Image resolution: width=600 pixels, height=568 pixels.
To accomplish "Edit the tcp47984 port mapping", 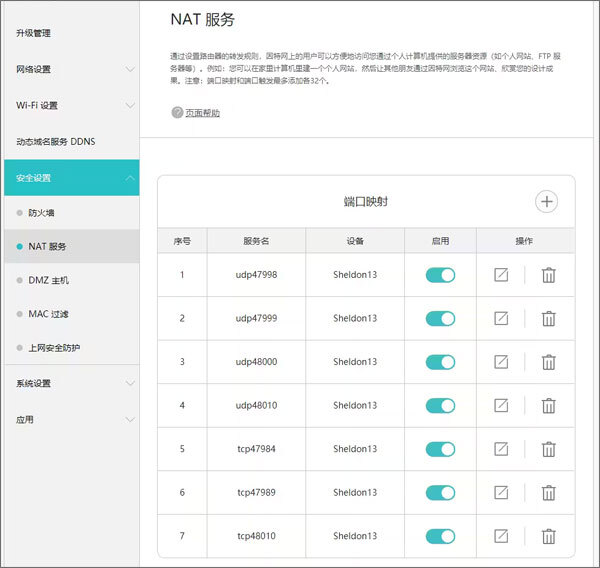I will coord(501,449).
